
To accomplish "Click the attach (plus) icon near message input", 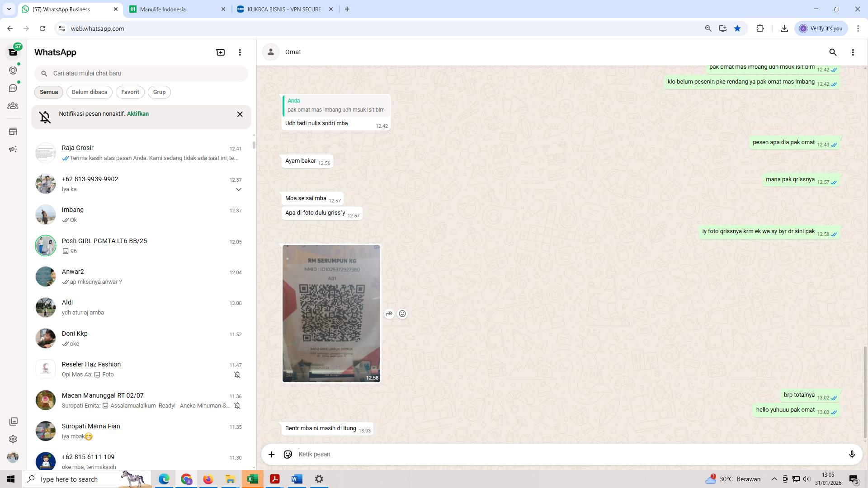I will click(x=271, y=454).
